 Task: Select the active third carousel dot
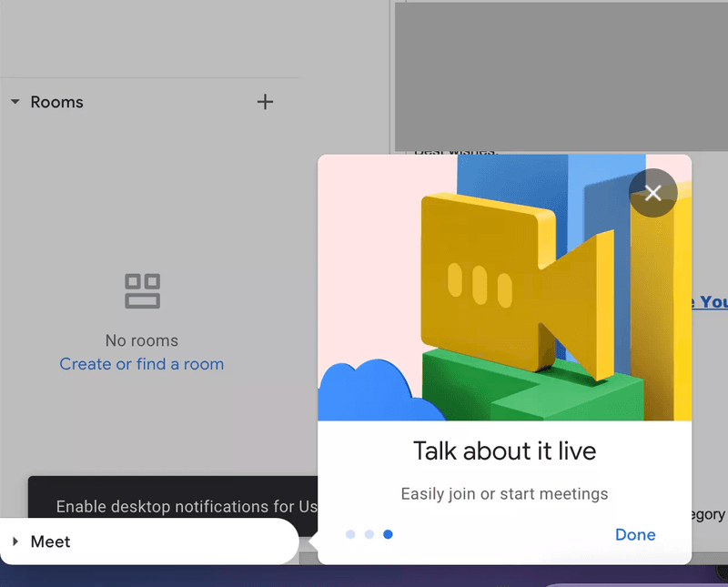click(388, 534)
